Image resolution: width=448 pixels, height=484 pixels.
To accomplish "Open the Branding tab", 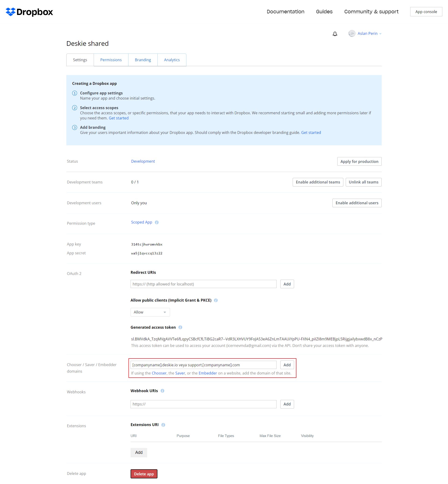I will tap(143, 60).
